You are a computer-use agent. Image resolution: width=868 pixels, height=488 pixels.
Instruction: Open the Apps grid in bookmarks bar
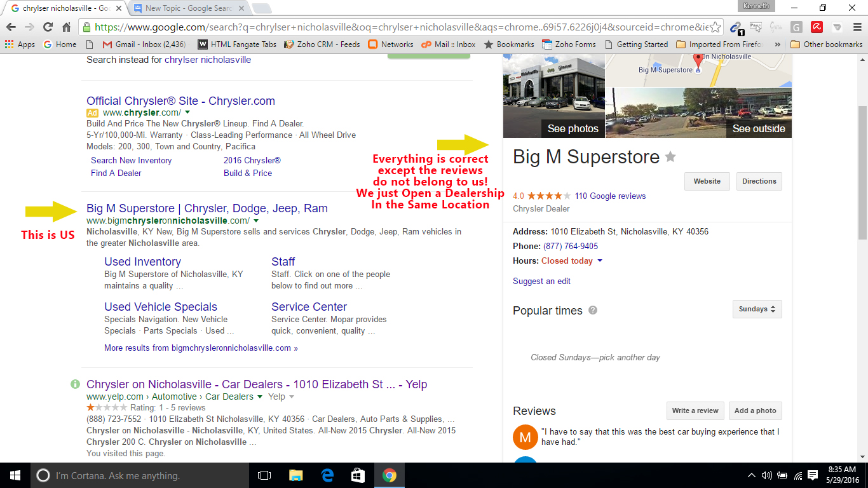(x=20, y=44)
